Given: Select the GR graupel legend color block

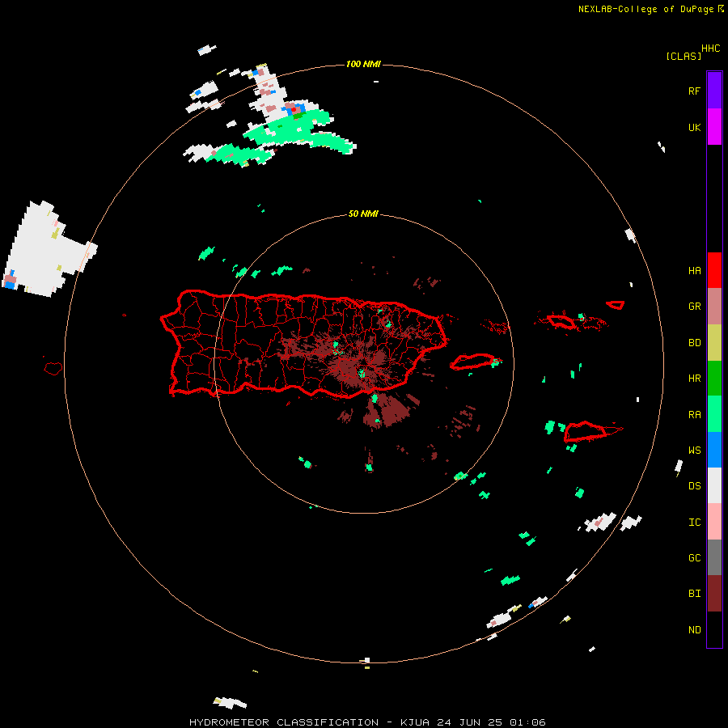Looking at the screenshot, I should (x=714, y=307).
